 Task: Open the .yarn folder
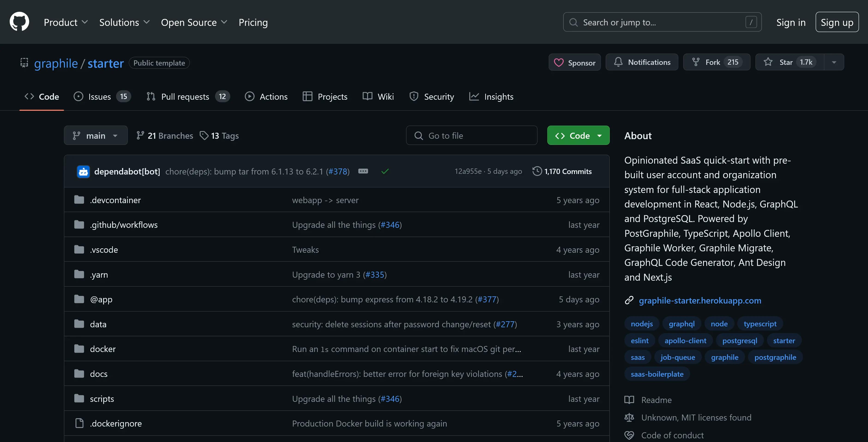pos(99,275)
